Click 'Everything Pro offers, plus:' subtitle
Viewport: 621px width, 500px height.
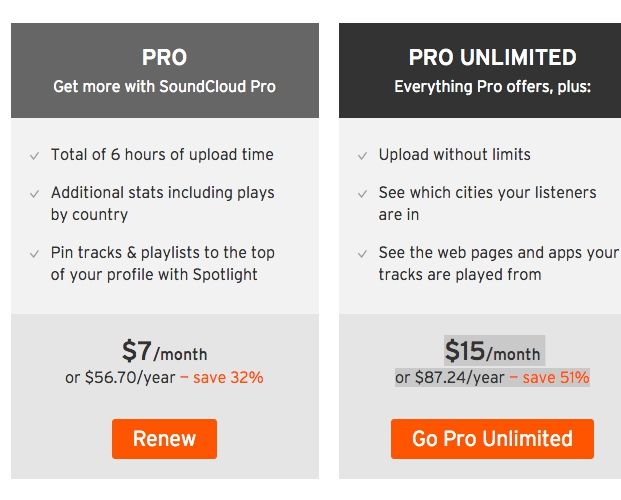coord(492,87)
